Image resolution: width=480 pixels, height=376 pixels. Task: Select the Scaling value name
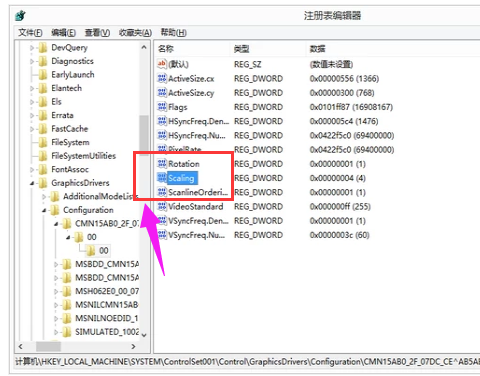coord(181,178)
